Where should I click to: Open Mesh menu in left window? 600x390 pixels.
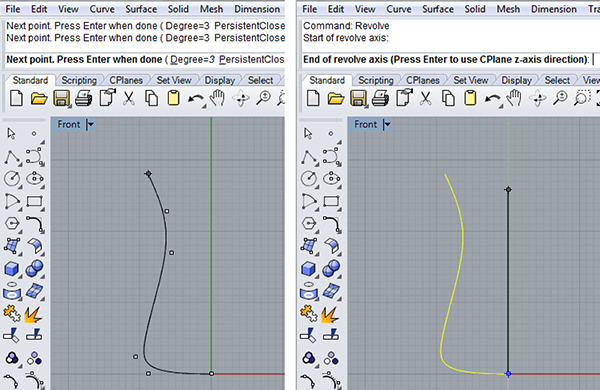click(x=212, y=9)
